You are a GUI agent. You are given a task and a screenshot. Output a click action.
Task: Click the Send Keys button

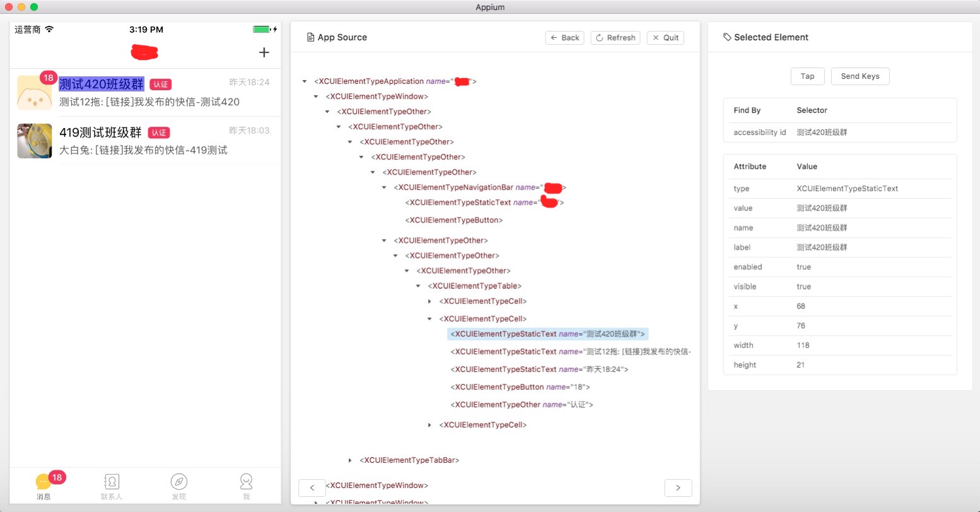pos(860,76)
